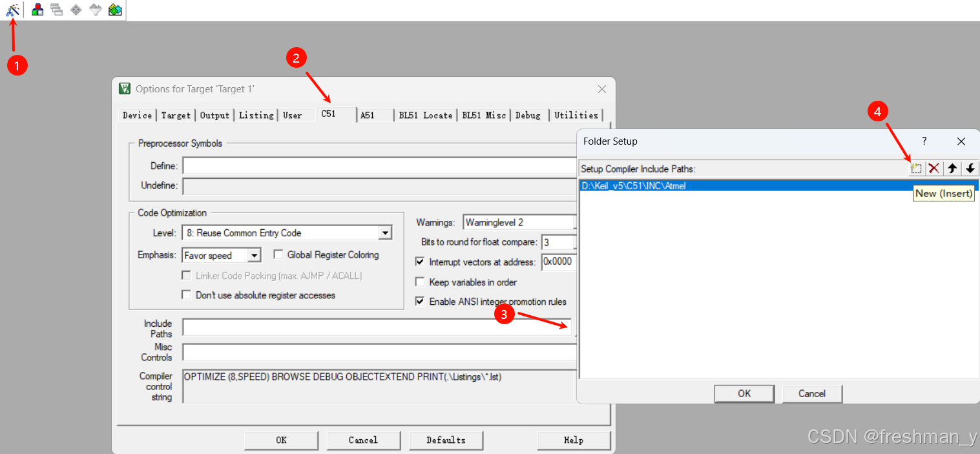Click the Define preprocessor symbols field
Screen dimensions: 980x454
[379, 166]
